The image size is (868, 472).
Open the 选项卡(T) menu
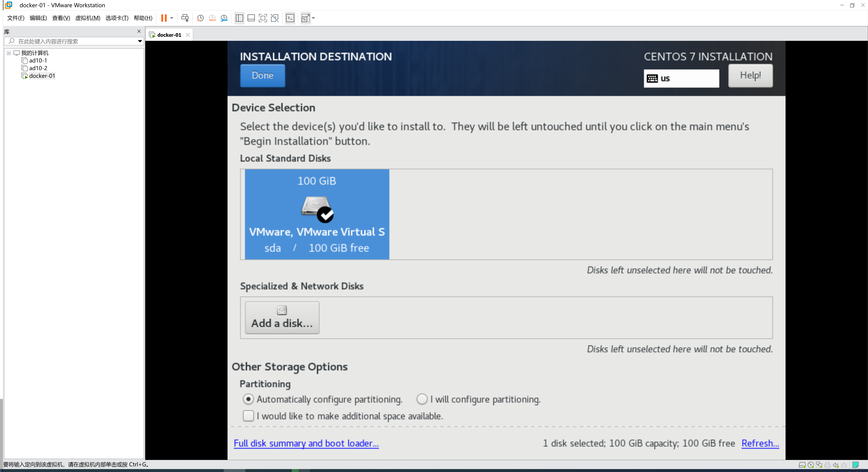click(117, 18)
